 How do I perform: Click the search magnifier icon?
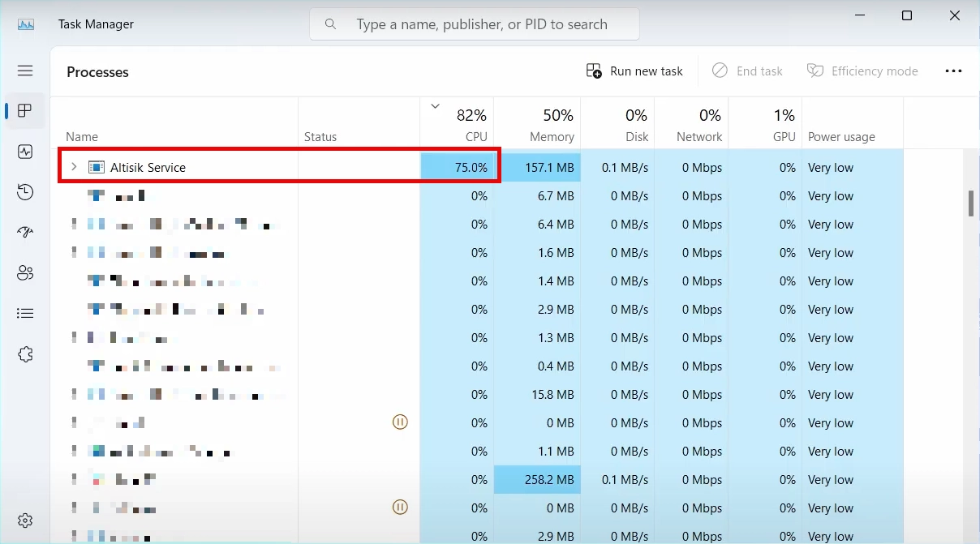click(330, 24)
